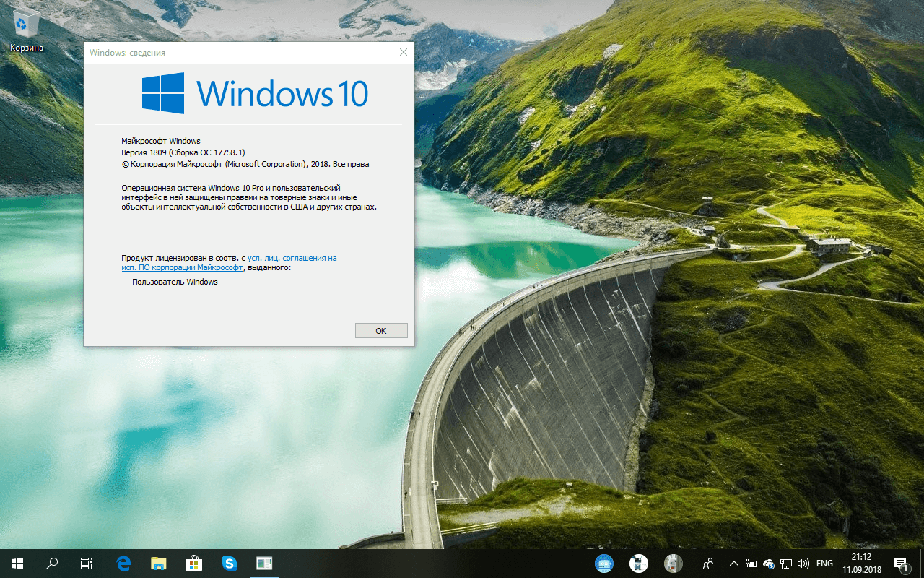Screen dimensions: 924x578
Task: Click the network status icon
Action: click(x=785, y=563)
